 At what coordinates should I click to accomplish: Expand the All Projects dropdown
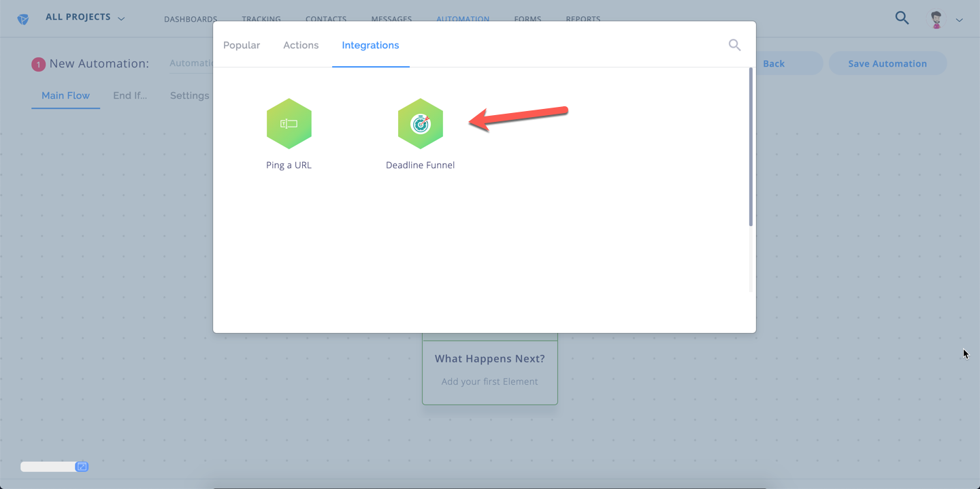85,18
